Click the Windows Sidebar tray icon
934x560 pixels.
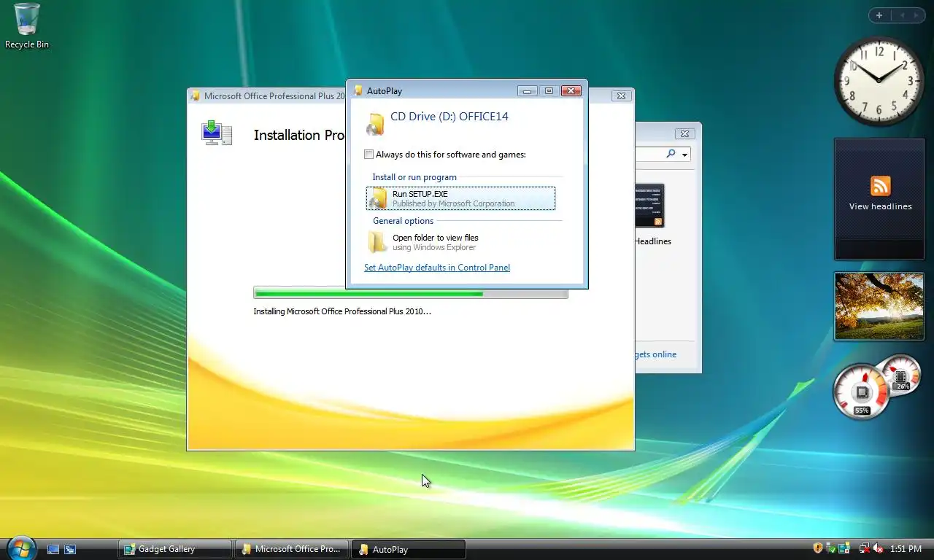click(x=844, y=548)
